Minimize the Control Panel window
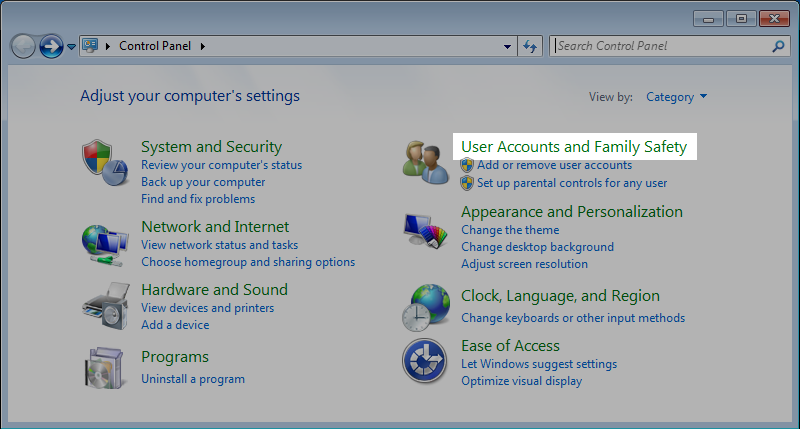Image resolution: width=800 pixels, height=429 pixels. [x=708, y=19]
